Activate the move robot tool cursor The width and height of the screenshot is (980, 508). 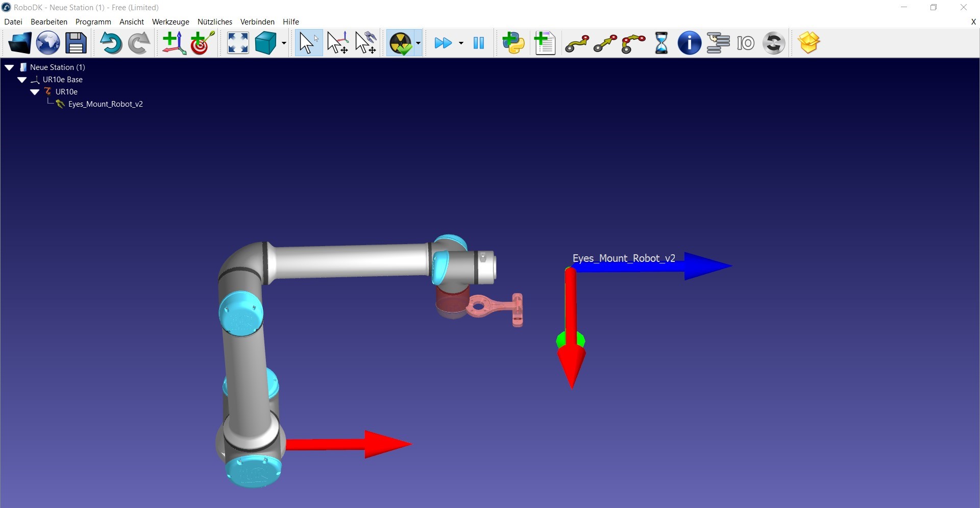point(366,43)
